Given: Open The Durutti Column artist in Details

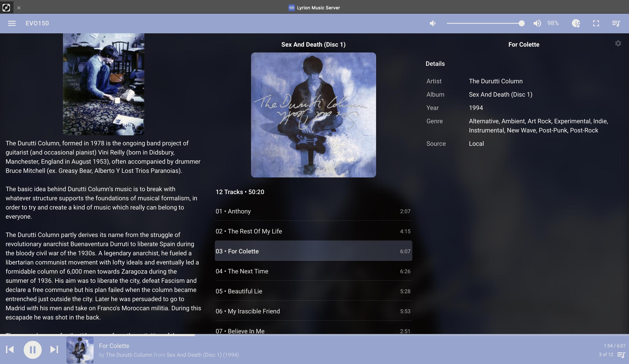Looking at the screenshot, I should point(495,81).
